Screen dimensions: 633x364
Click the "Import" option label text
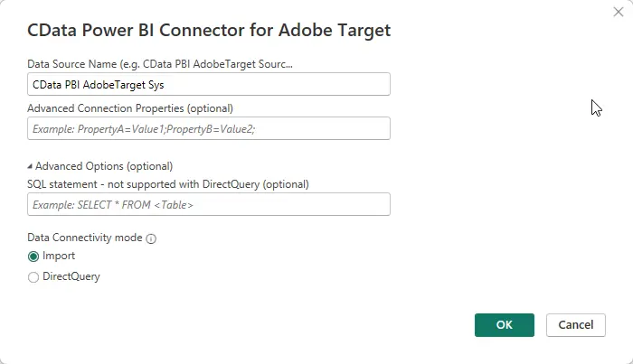pos(59,257)
